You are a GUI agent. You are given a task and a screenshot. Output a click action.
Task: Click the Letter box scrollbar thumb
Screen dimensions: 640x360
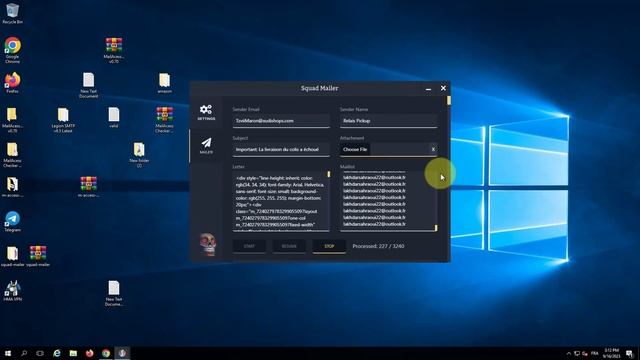[329, 174]
